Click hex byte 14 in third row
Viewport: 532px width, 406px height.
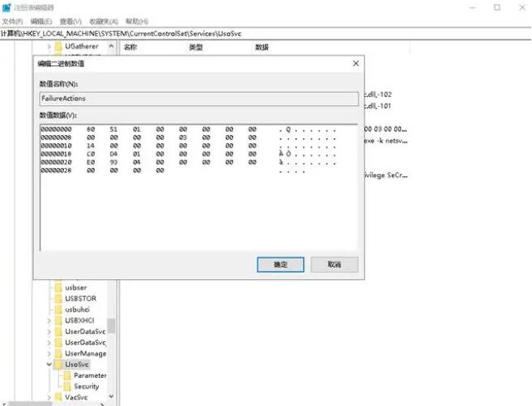click(91, 146)
